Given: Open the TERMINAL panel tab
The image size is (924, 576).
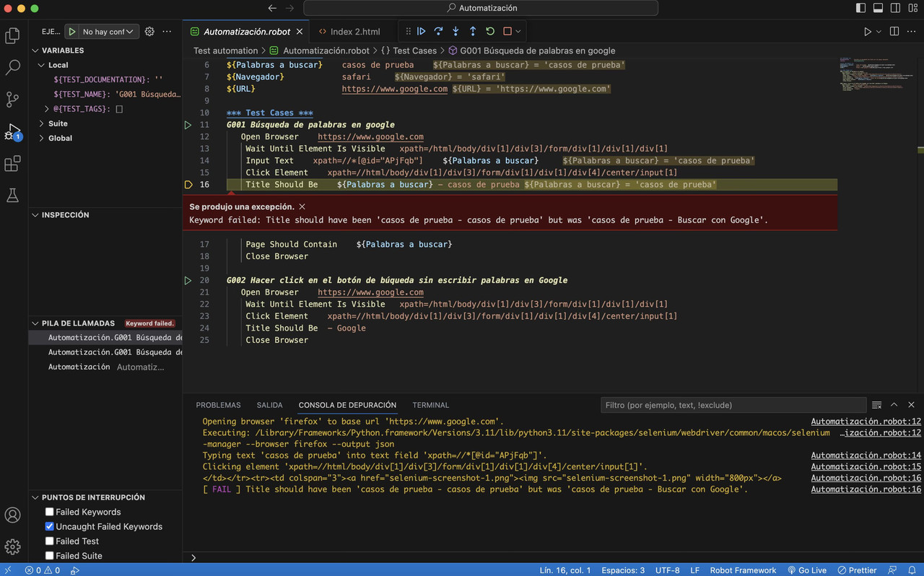Looking at the screenshot, I should [431, 405].
